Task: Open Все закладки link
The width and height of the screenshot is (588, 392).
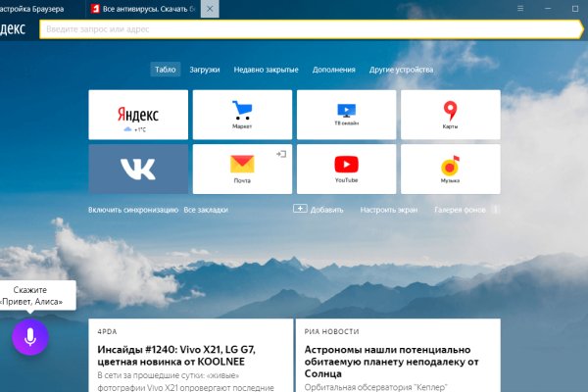Action: (206, 210)
